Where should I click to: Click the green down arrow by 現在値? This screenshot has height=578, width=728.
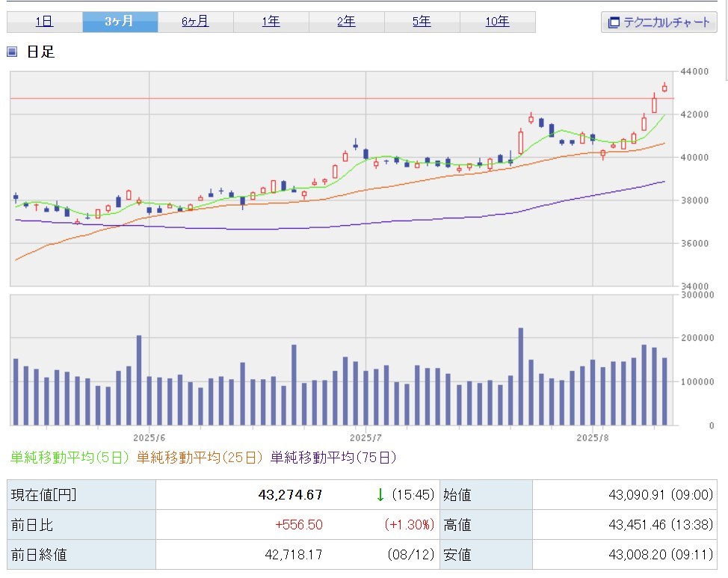(380, 494)
